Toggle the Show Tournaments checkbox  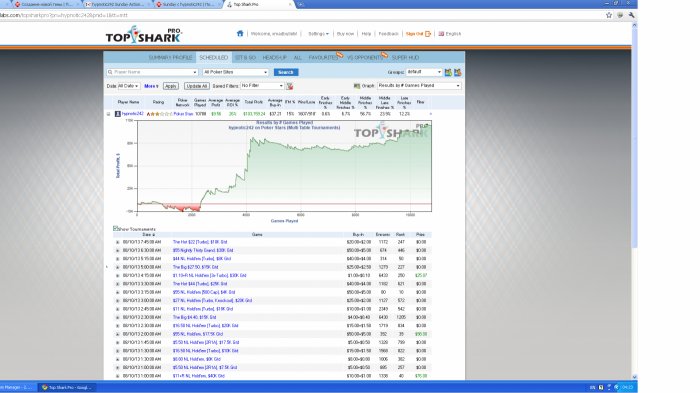tap(115, 229)
